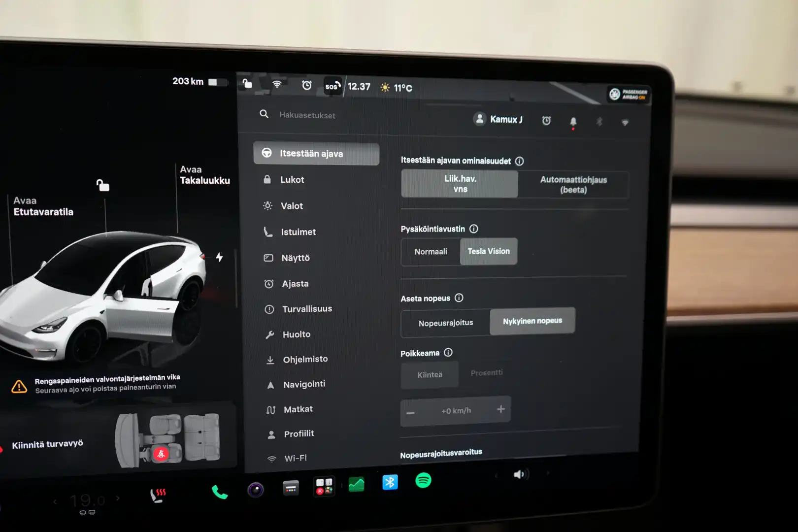Open the Spotify app

423,480
